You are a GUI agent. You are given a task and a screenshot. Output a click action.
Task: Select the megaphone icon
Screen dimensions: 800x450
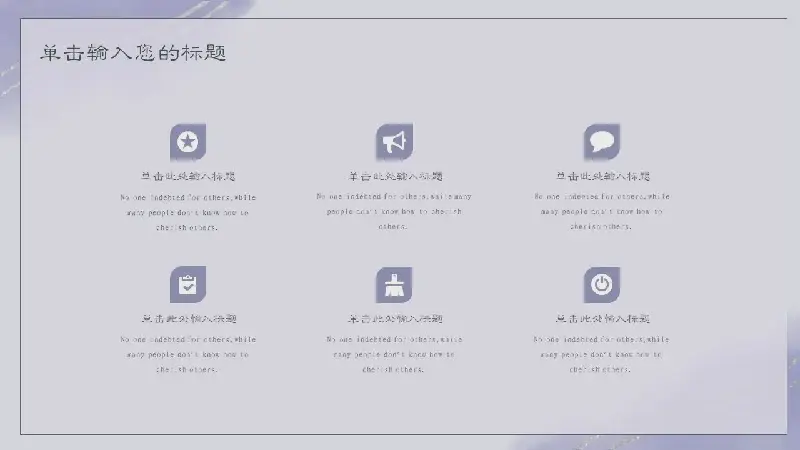[394, 142]
